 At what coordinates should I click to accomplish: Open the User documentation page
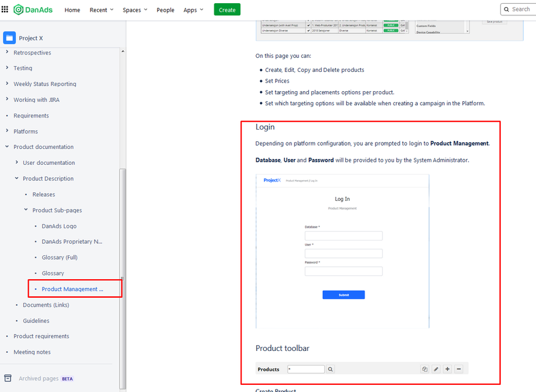point(49,163)
